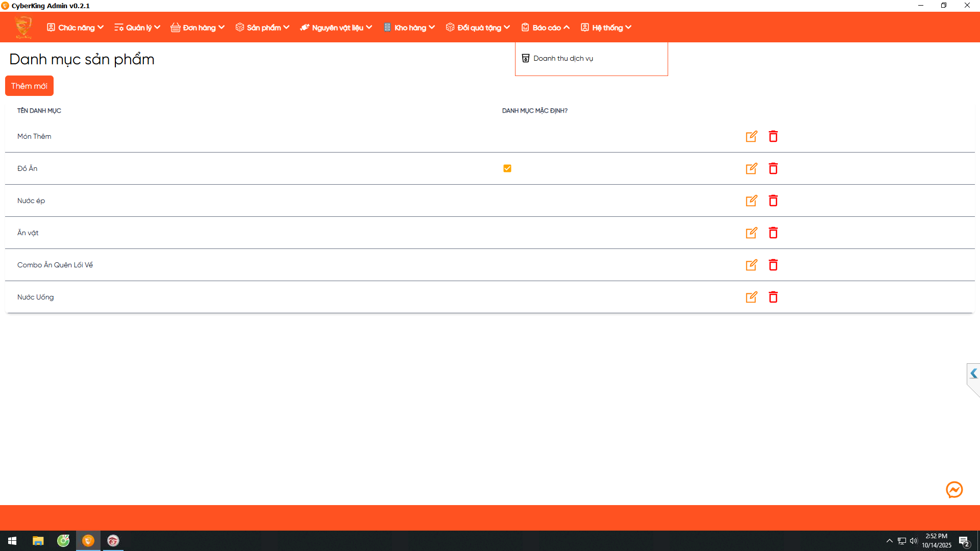Image resolution: width=980 pixels, height=551 pixels.
Task: Delete the Đồ Ăn category
Action: (773, 168)
